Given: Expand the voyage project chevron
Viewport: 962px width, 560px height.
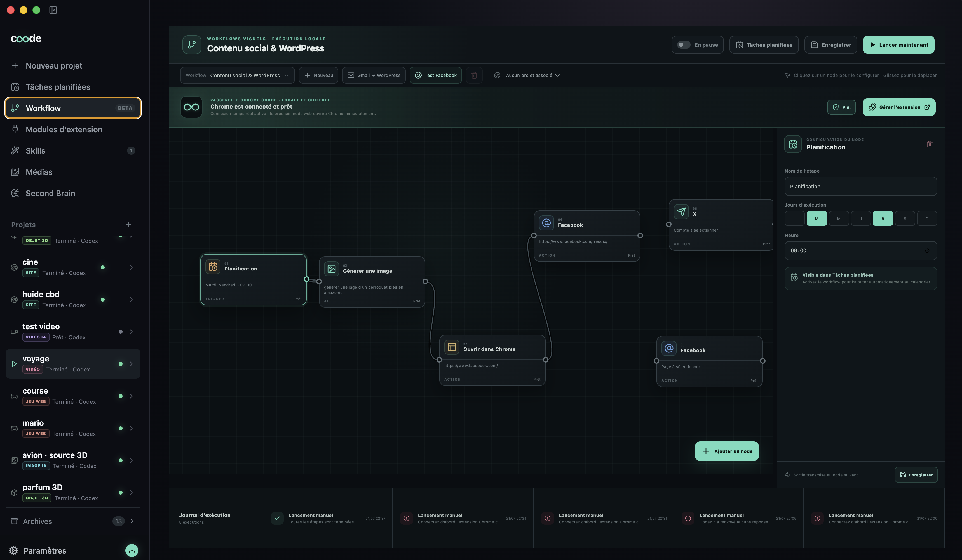Looking at the screenshot, I should click(x=131, y=364).
